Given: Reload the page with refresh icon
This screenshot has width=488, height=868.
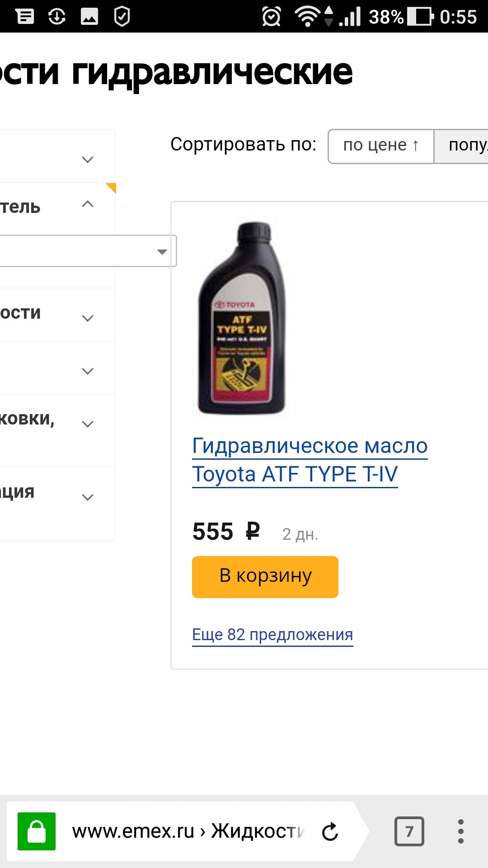Looking at the screenshot, I should pyautogui.click(x=330, y=831).
